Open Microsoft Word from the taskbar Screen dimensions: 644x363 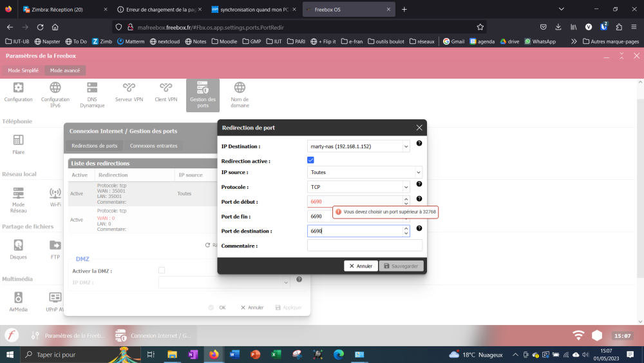[234, 354]
